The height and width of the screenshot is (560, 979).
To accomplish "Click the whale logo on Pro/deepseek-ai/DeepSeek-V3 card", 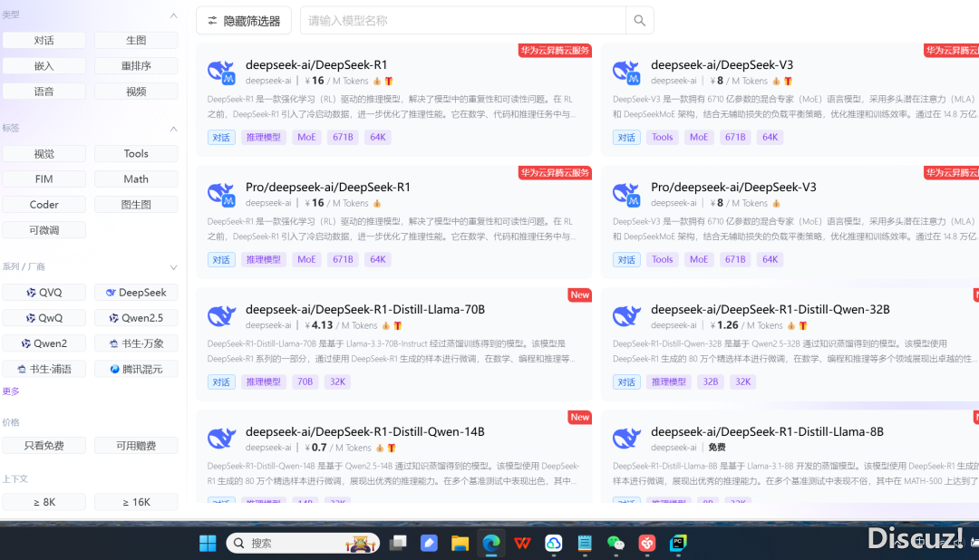I will pyautogui.click(x=626, y=194).
